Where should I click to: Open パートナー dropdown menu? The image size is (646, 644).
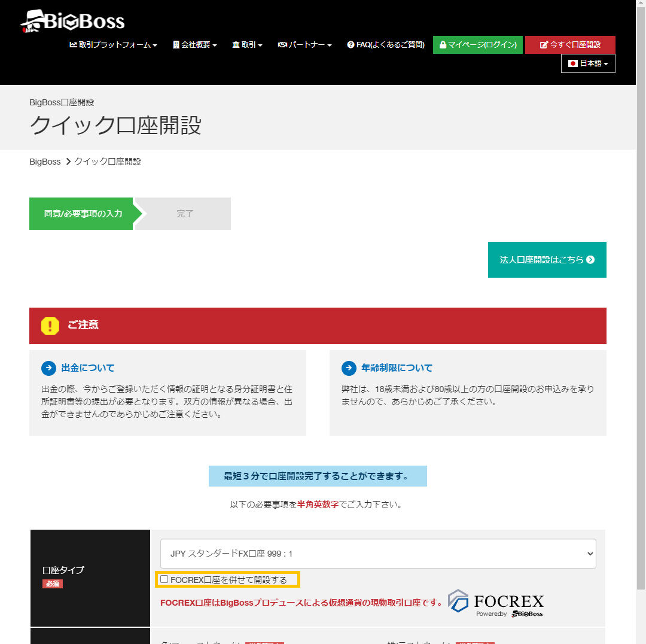(304, 44)
